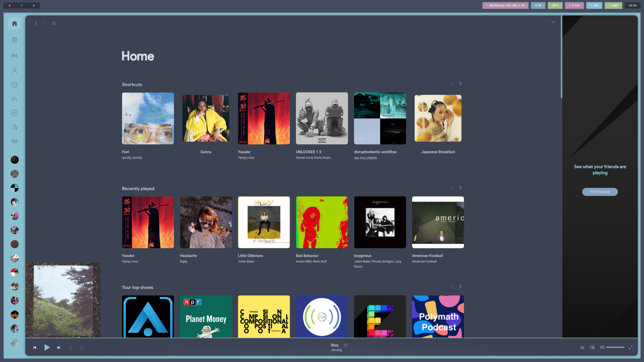This screenshot has width=644, height=362.
Task: Show next Shortcuts items with right arrow
Action: (460, 84)
